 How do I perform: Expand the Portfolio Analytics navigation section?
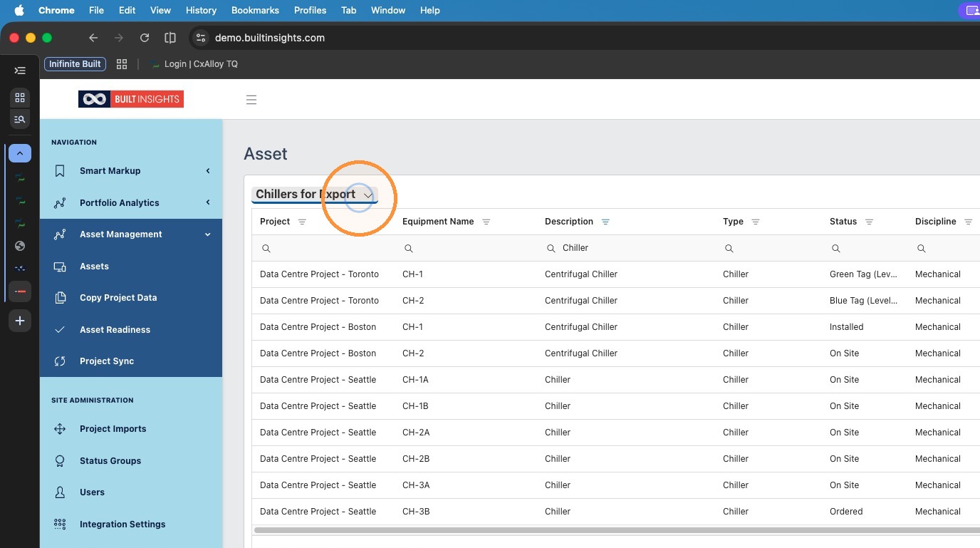coord(131,203)
